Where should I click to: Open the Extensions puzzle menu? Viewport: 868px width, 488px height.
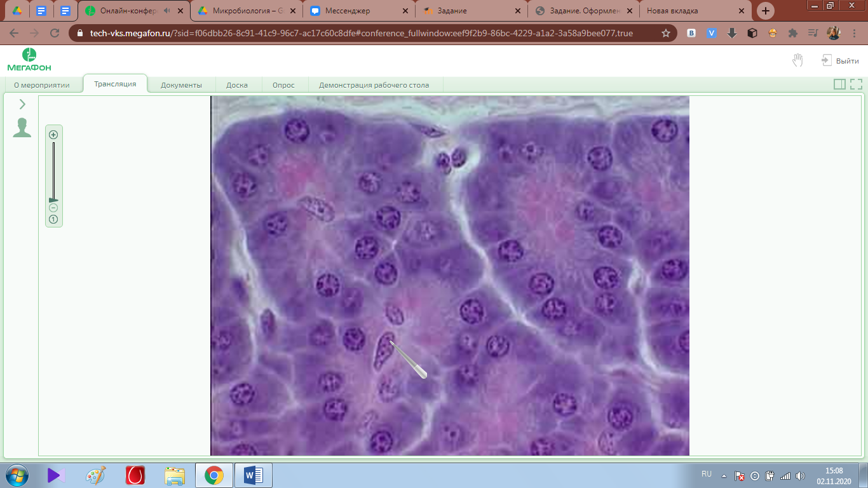tap(792, 33)
